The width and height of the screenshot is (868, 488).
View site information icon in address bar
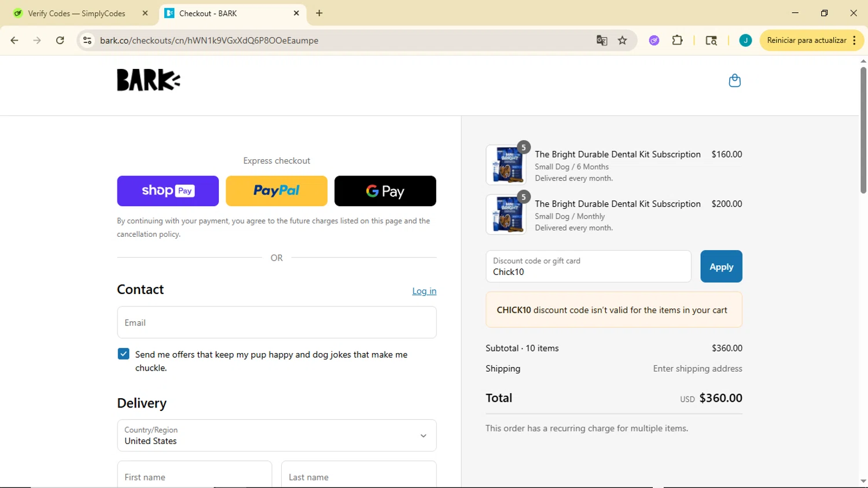point(87,41)
